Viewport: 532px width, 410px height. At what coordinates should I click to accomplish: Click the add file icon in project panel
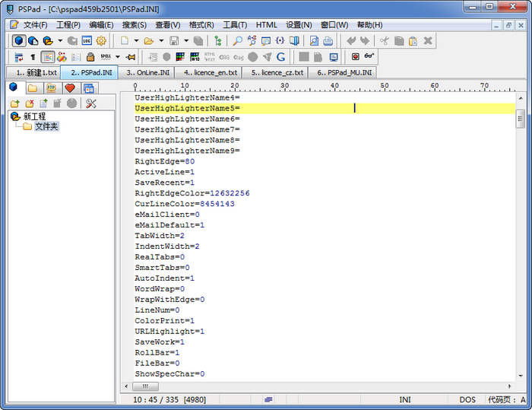(x=44, y=103)
